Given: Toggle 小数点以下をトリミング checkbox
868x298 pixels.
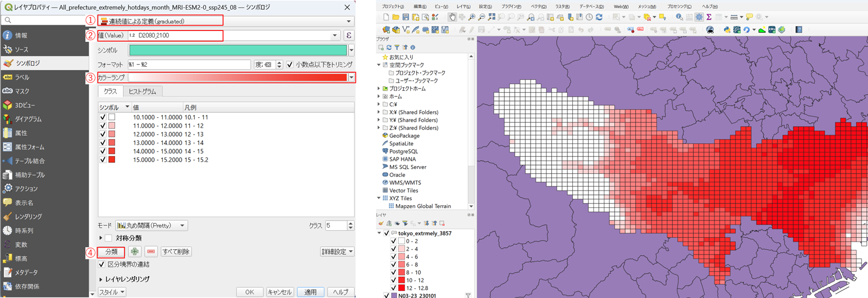Looking at the screenshot, I should (290, 65).
